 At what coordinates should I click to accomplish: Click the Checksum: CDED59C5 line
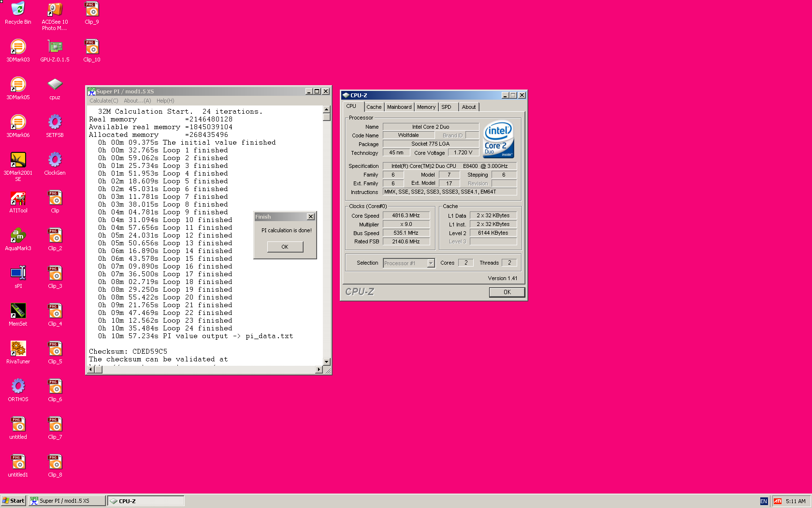coord(128,351)
